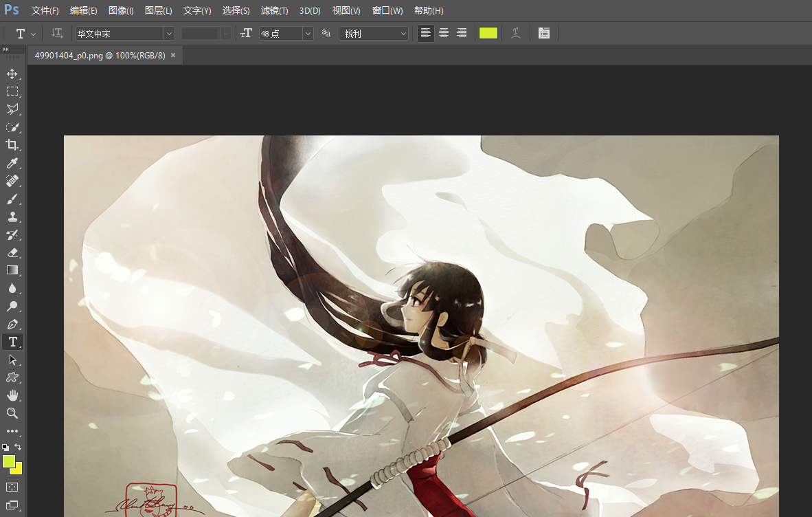Open the 图层(L) menu
This screenshot has width=812, height=517.
coord(159,10)
